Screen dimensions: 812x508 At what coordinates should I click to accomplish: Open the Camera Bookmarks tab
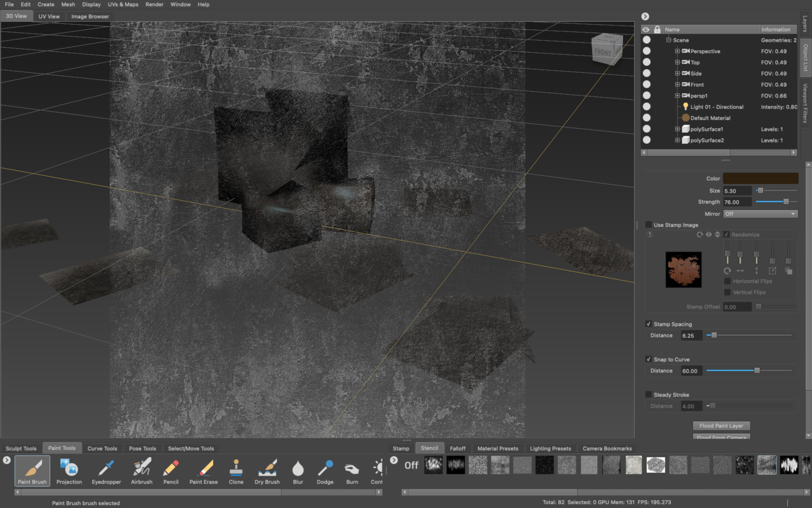tap(607, 449)
